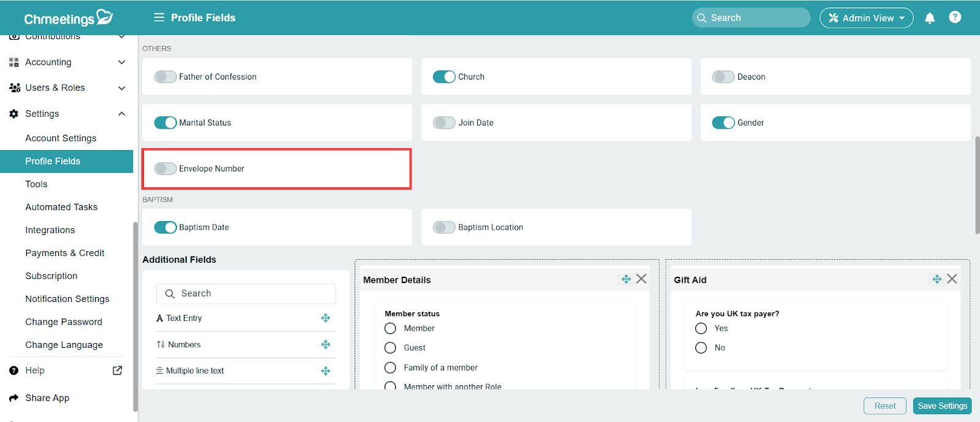This screenshot has width=980, height=422.
Task: Select the Guest radio button
Action: (390, 348)
